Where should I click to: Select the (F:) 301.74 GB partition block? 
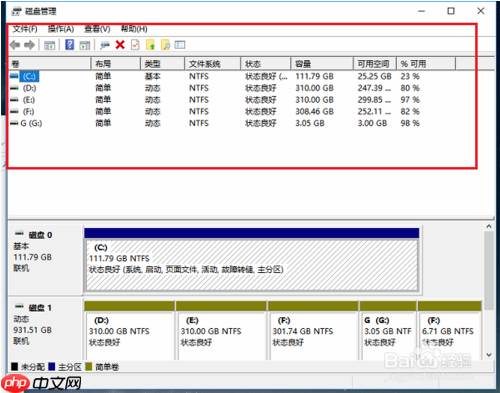(313, 331)
